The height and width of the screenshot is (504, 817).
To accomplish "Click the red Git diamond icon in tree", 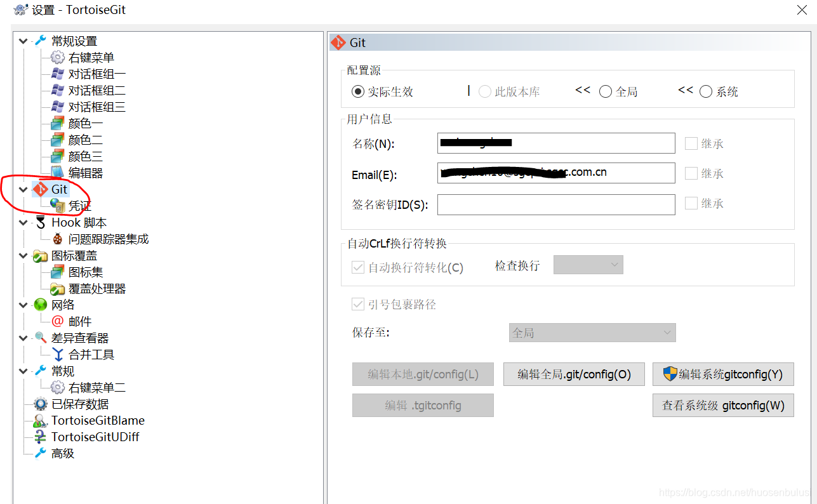I will (x=41, y=189).
